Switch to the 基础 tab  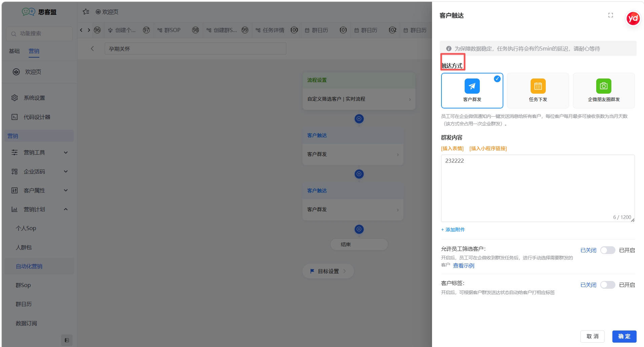(14, 51)
